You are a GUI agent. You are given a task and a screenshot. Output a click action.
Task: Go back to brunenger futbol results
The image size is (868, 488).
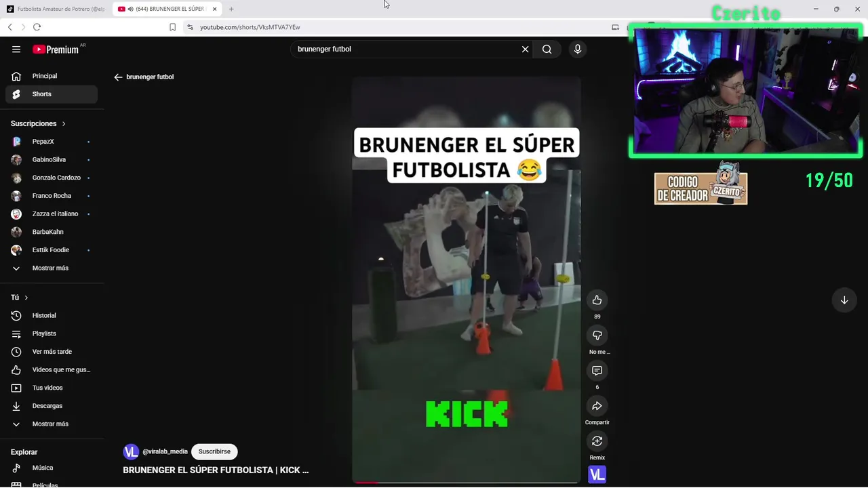click(x=118, y=77)
